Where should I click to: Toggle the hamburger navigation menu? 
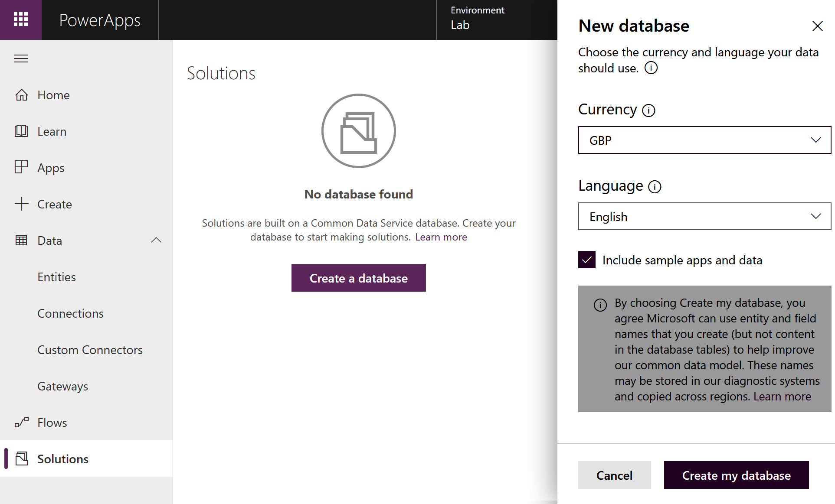[21, 59]
